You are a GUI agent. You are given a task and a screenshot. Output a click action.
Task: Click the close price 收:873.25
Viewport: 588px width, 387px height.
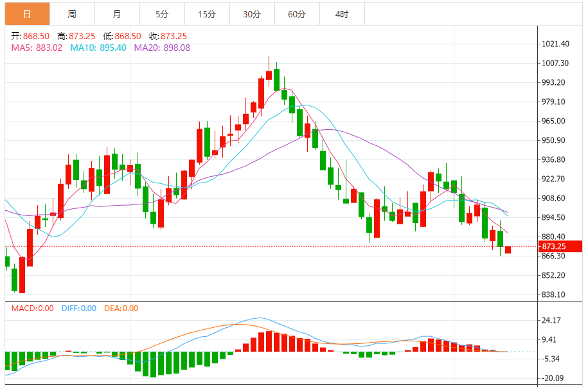pyautogui.click(x=168, y=37)
